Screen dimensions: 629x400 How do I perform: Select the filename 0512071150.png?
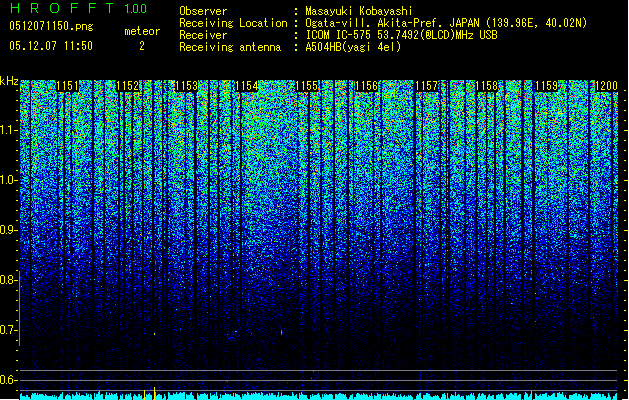coord(51,26)
